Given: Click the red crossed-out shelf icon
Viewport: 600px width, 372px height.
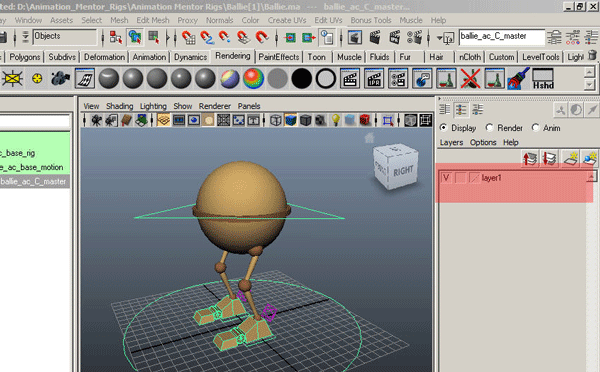Looking at the screenshot, I should pyautogui.click(x=470, y=78).
